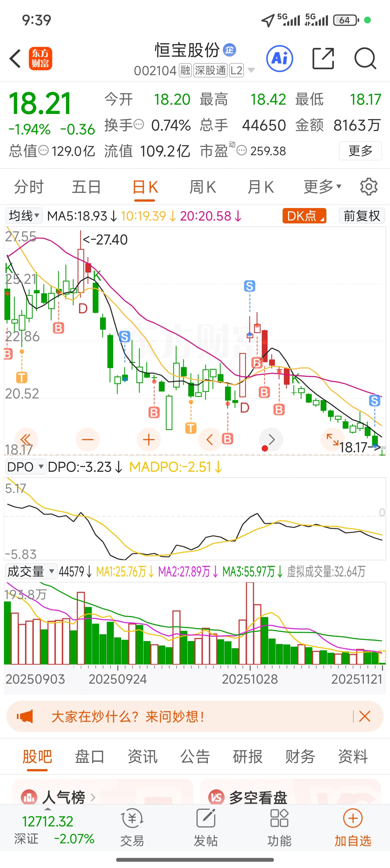The image size is (390, 868).
Task: Tap the L2 level tag
Action: click(237, 70)
